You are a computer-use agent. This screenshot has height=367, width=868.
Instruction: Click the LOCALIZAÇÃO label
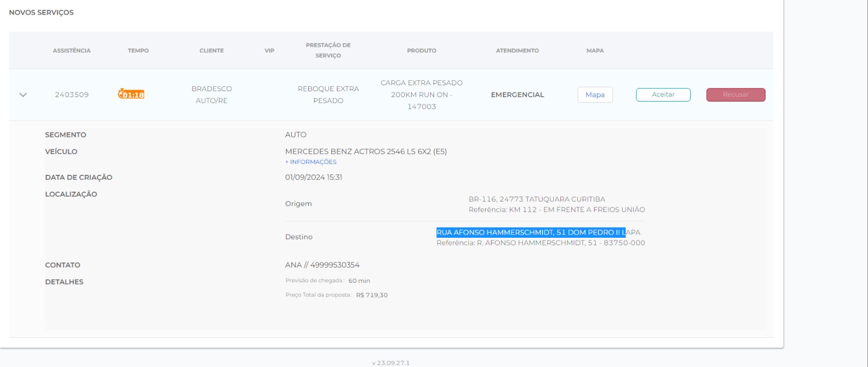tap(71, 194)
